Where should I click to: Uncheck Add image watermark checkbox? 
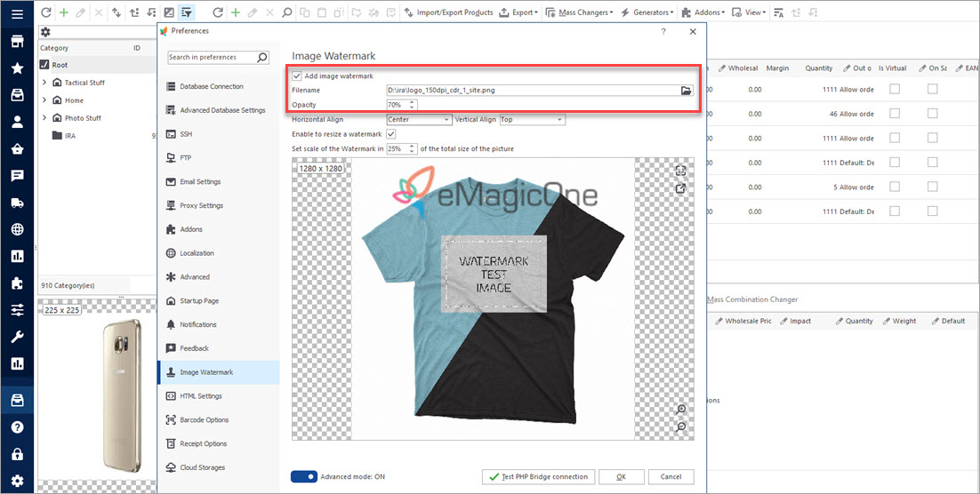coord(297,76)
